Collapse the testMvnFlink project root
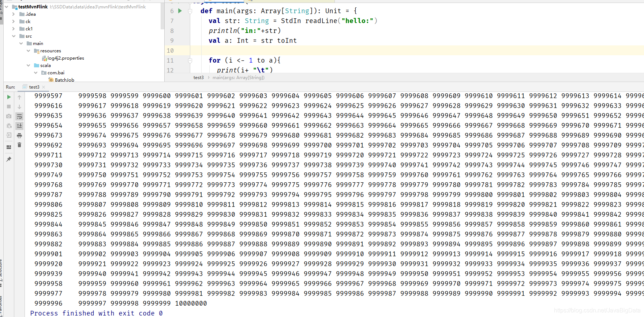The width and height of the screenshot is (644, 317). point(7,7)
